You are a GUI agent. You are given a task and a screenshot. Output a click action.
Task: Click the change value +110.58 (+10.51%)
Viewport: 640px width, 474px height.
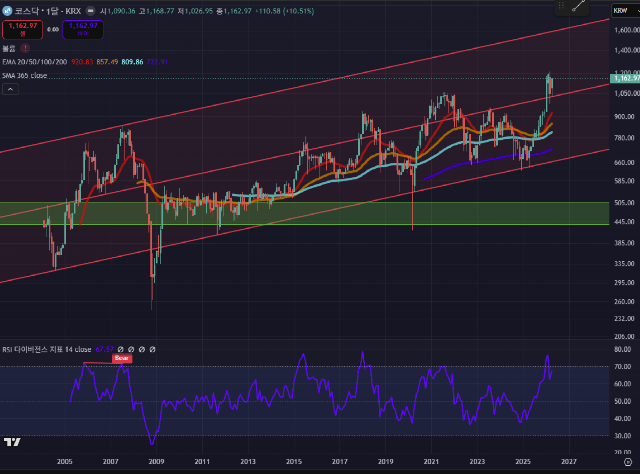(x=284, y=11)
